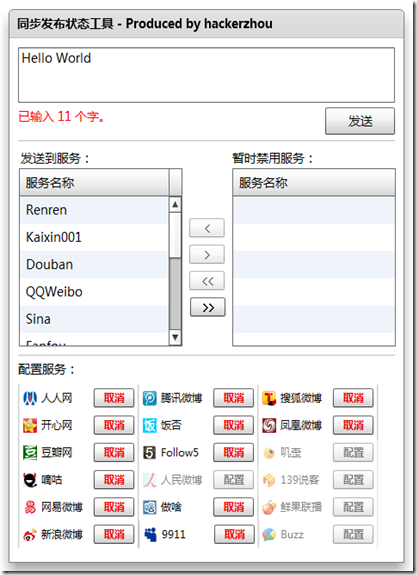Click the 豆瓣网 green icon
The height and width of the screenshot is (575, 417).
(x=30, y=453)
